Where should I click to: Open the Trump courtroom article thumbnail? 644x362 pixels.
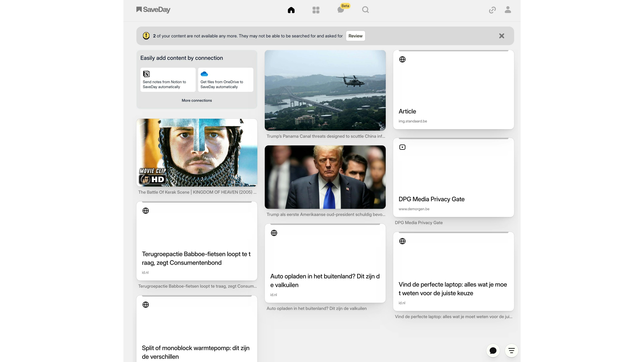pyautogui.click(x=325, y=177)
